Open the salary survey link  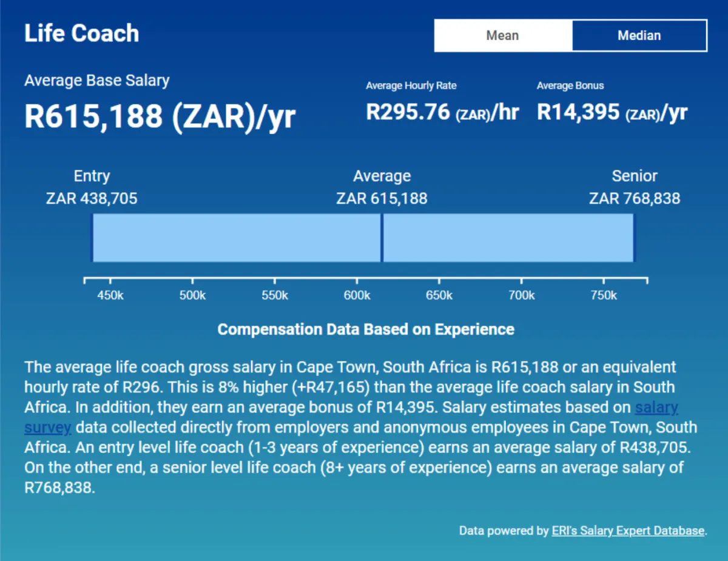pos(48,417)
